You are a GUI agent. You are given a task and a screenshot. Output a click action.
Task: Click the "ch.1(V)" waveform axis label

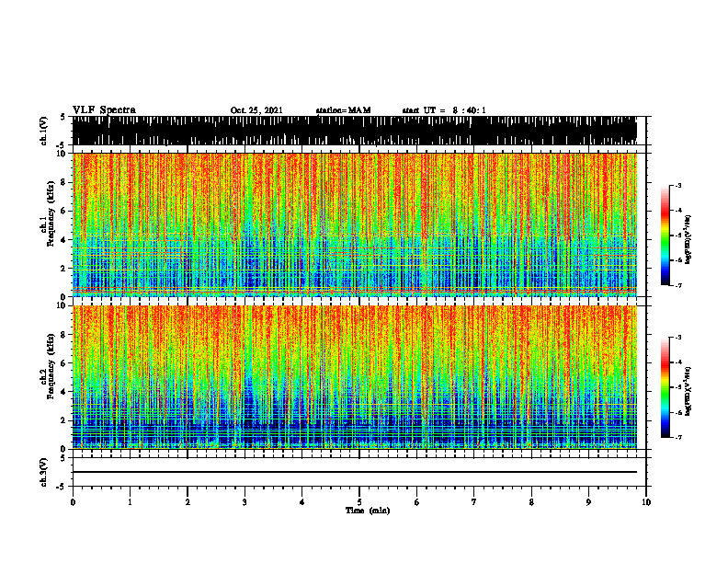click(44, 131)
